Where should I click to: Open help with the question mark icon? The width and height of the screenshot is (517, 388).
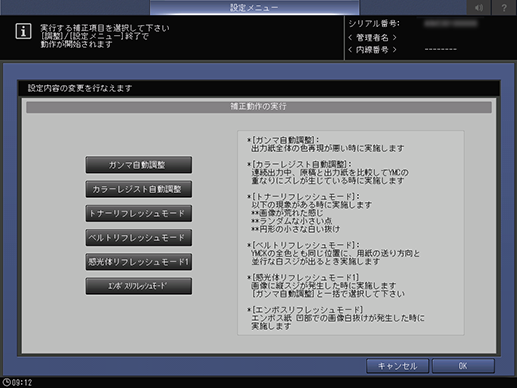click(x=504, y=7)
